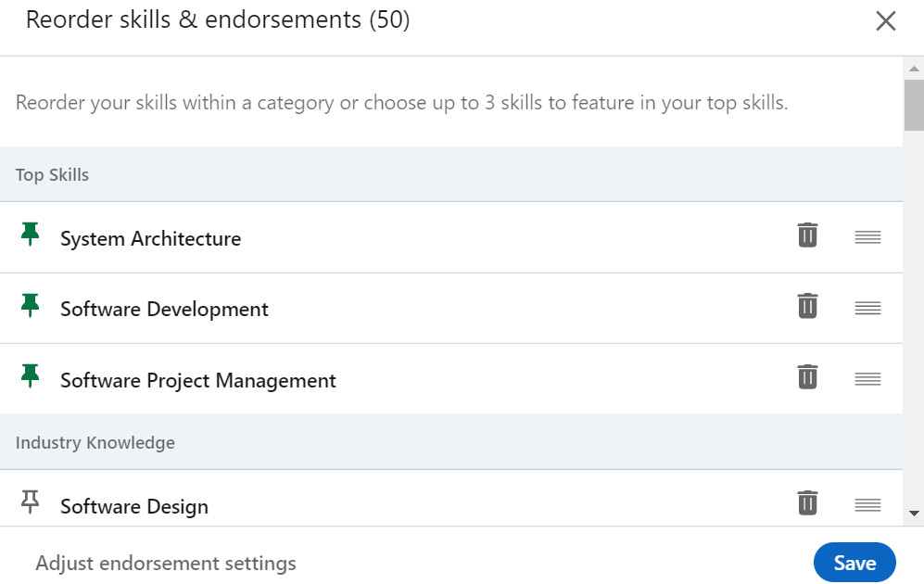The image size is (924, 584).
Task: Click the System Architecture reorder handle
Action: (x=867, y=237)
